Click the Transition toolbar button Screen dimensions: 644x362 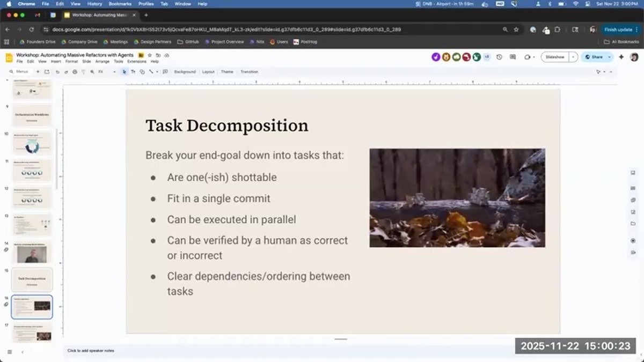click(x=249, y=72)
